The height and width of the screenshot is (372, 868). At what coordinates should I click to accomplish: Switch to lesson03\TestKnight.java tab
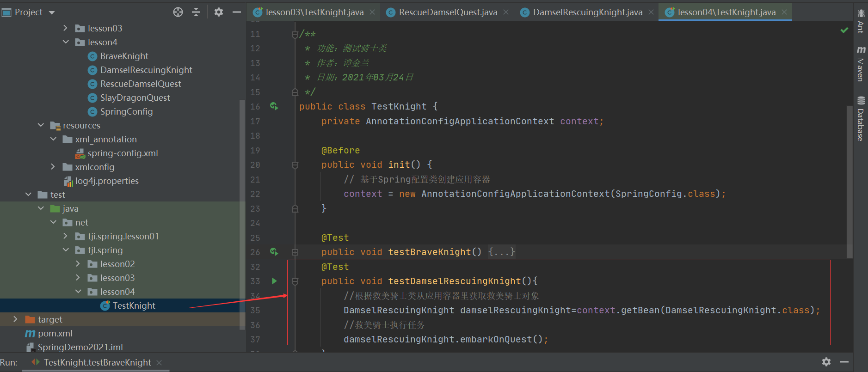(315, 12)
